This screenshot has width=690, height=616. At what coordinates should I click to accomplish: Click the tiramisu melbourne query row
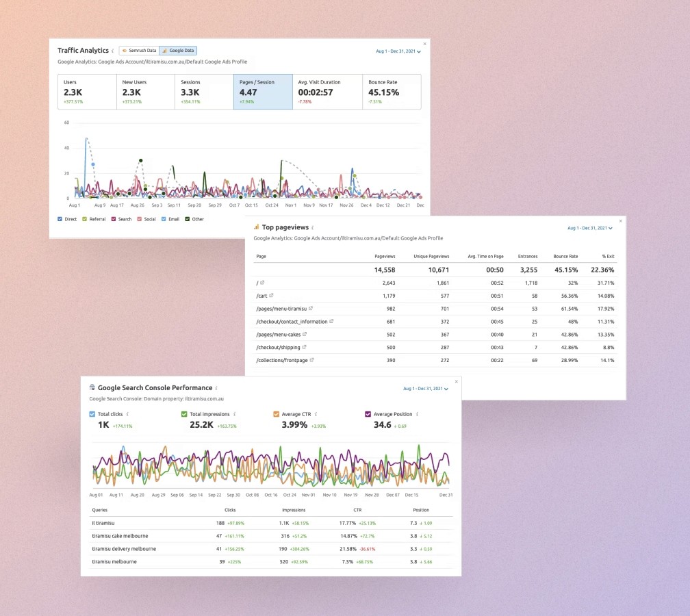pyautogui.click(x=270, y=562)
